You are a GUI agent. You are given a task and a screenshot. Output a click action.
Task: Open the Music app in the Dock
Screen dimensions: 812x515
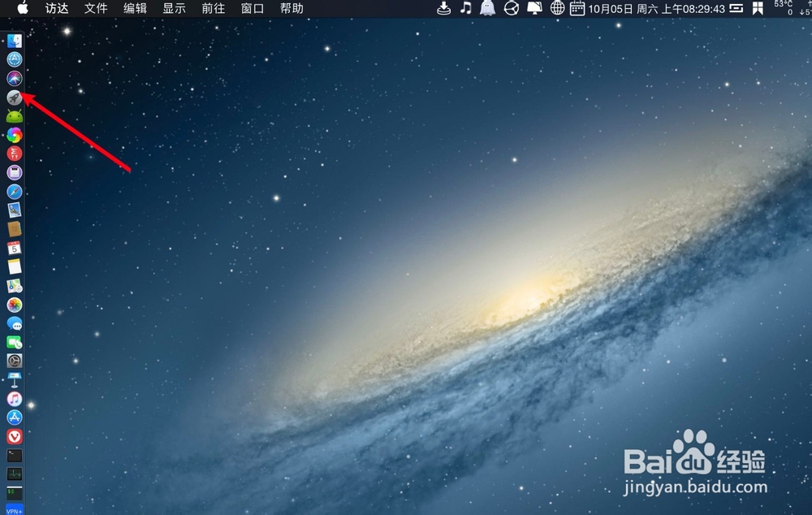click(x=15, y=398)
